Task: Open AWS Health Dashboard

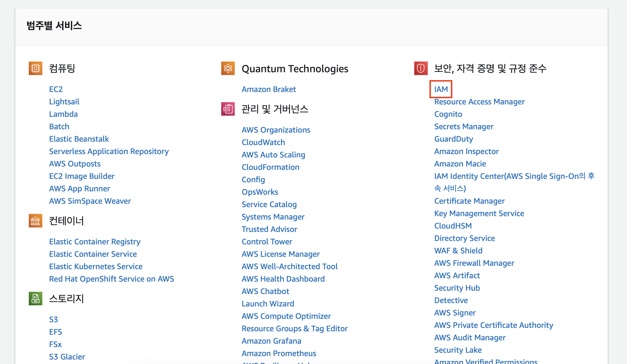Action: (283, 279)
